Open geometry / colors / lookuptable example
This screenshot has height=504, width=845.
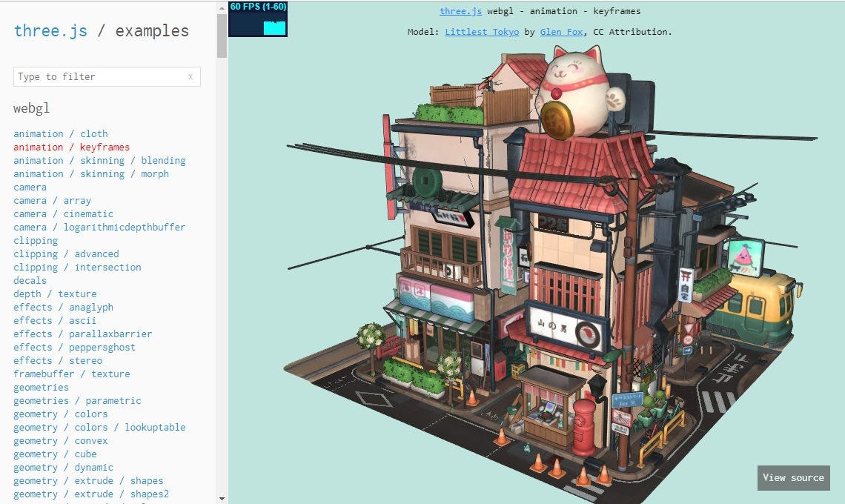(99, 427)
